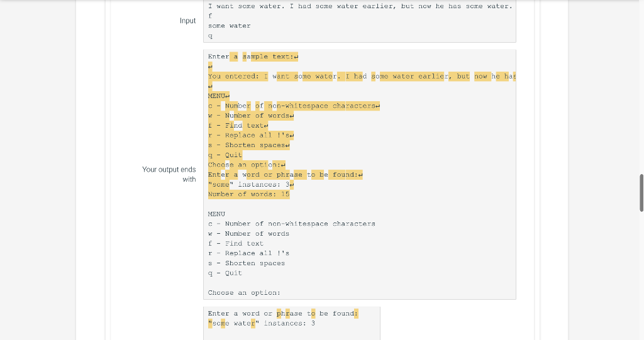Click unhighlighted "c - Number of non-whitespace characters" line
644x340 pixels.
[292, 224]
